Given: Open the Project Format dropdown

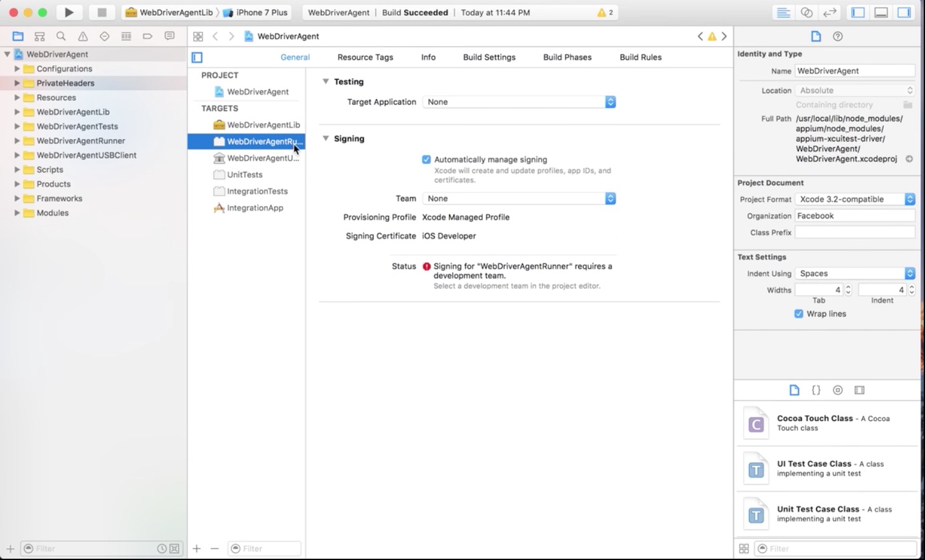Looking at the screenshot, I should tap(855, 199).
